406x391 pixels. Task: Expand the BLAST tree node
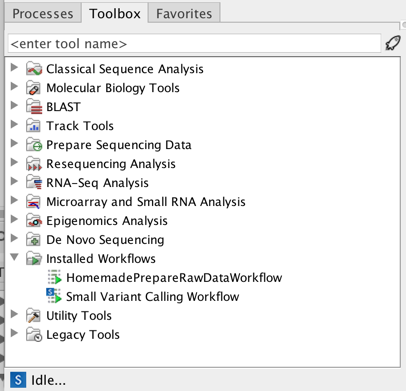tap(14, 105)
